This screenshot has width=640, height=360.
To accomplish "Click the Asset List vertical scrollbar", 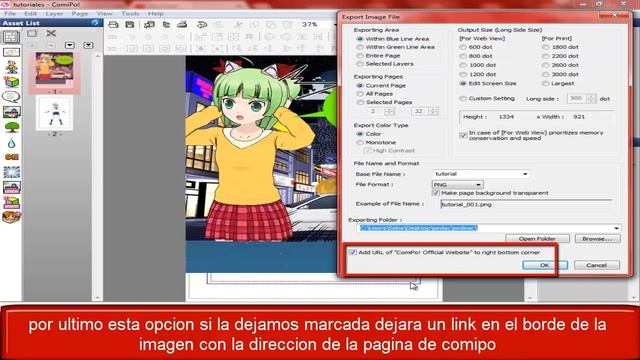I will 98,176.
